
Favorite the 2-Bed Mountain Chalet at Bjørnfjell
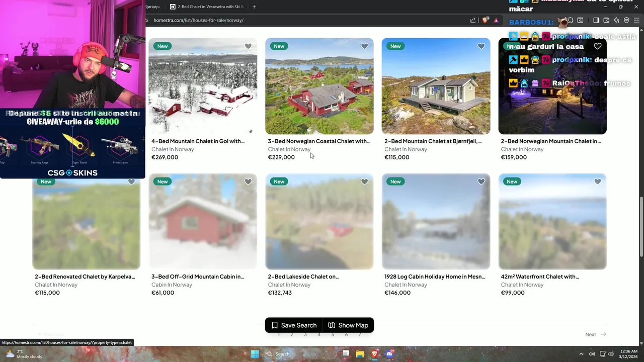pos(481,46)
